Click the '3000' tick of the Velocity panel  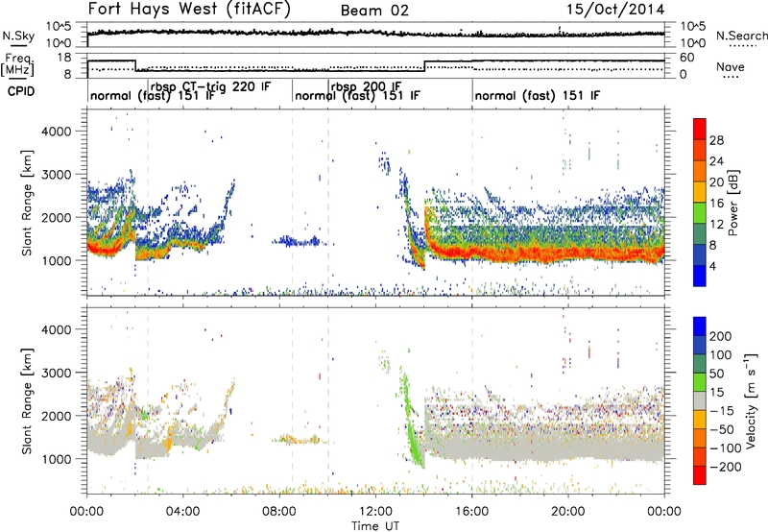coord(56,373)
